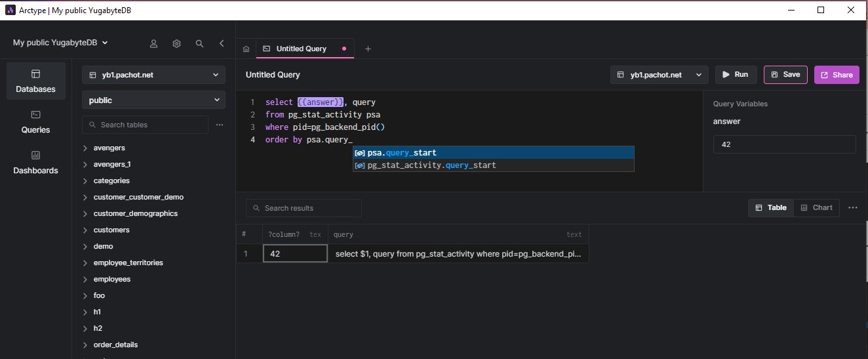Switch results view to Chart
Viewport: 868px width, 359px height.
(816, 207)
